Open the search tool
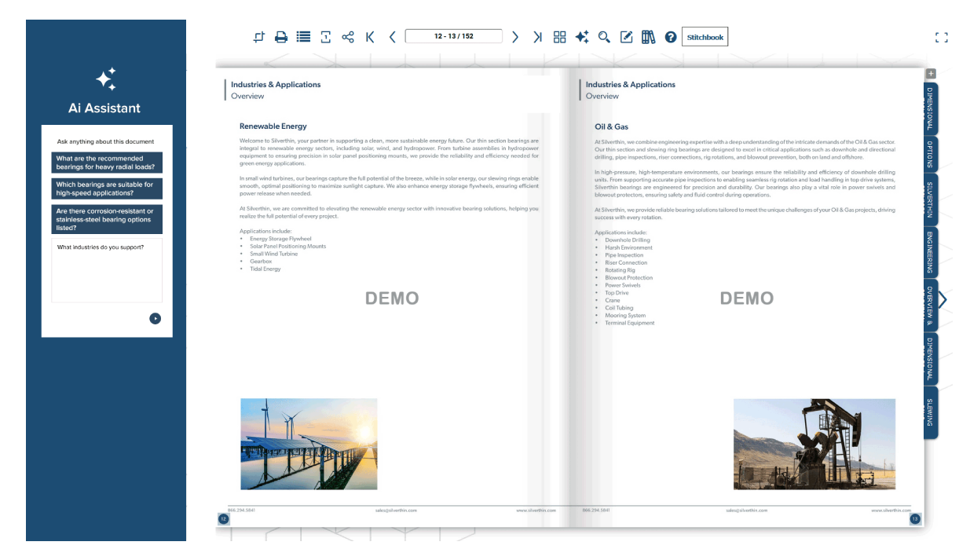The image size is (959, 560). tap(604, 36)
